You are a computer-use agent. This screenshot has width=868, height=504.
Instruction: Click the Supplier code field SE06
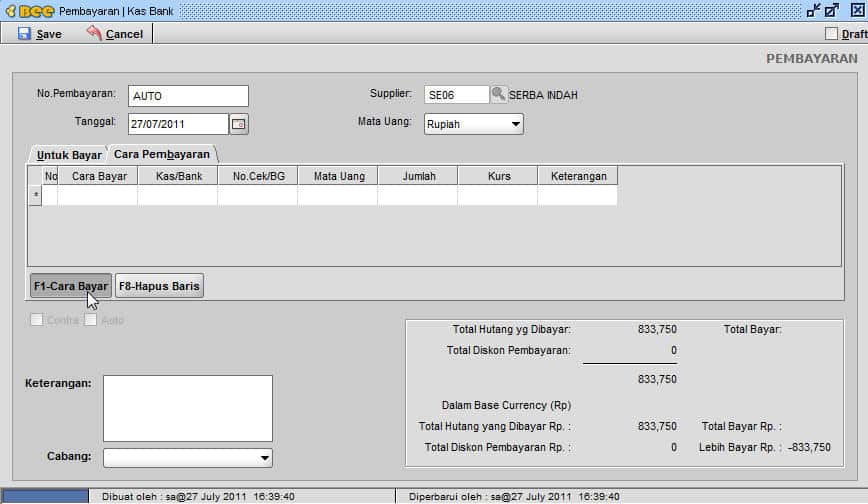click(x=457, y=95)
